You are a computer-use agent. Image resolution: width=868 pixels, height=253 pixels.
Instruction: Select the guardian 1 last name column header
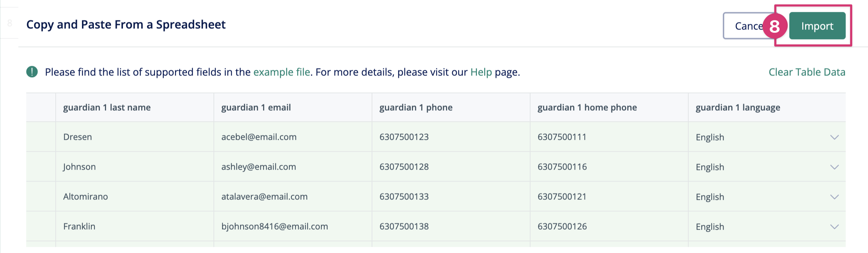(107, 107)
